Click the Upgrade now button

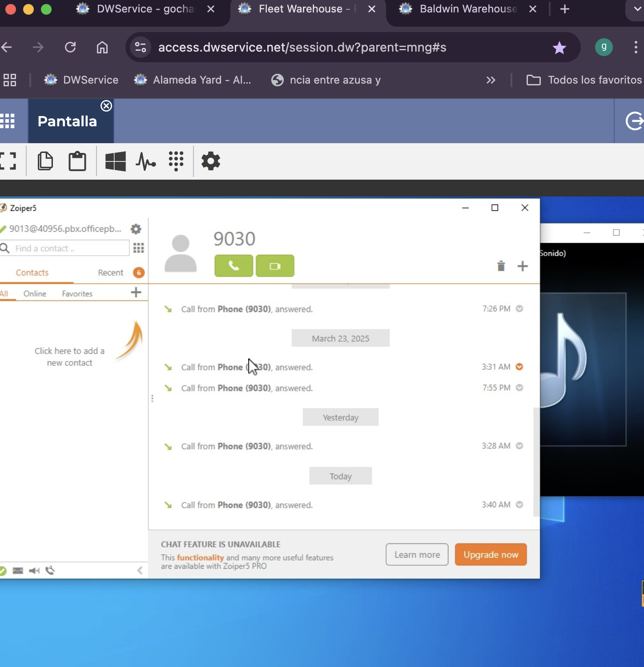click(491, 554)
